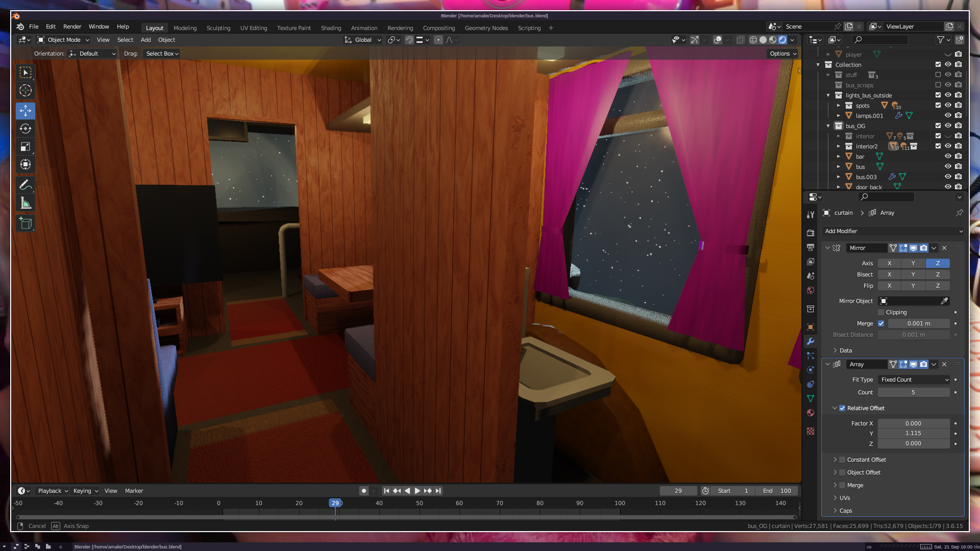This screenshot has width=980, height=551.
Task: Toggle the Relative Offset checkbox
Action: pyautogui.click(x=842, y=408)
